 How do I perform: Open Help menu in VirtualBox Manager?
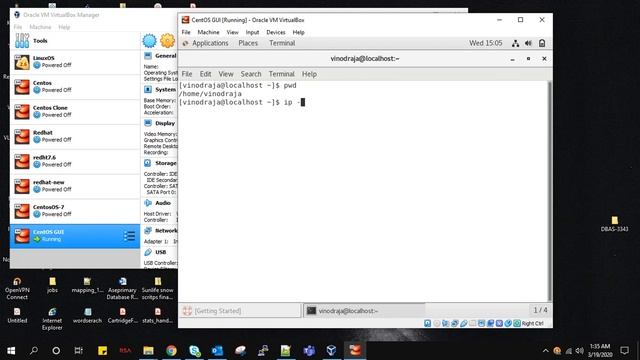tap(64, 27)
